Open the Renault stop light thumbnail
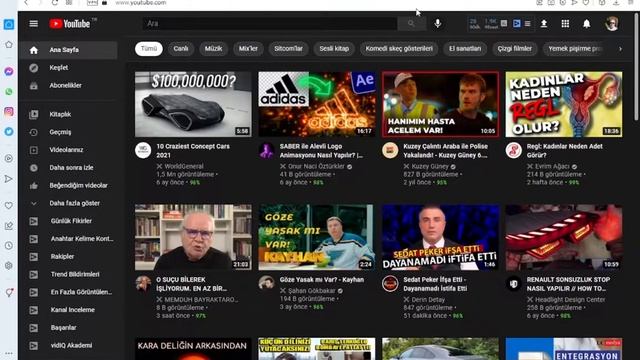Viewport: 640px width, 360px height. click(x=564, y=238)
